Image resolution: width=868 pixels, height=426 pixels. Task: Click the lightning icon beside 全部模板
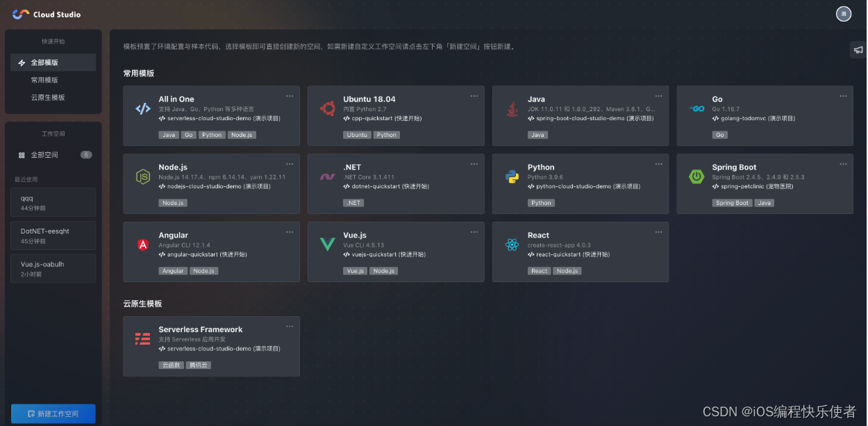tap(22, 63)
